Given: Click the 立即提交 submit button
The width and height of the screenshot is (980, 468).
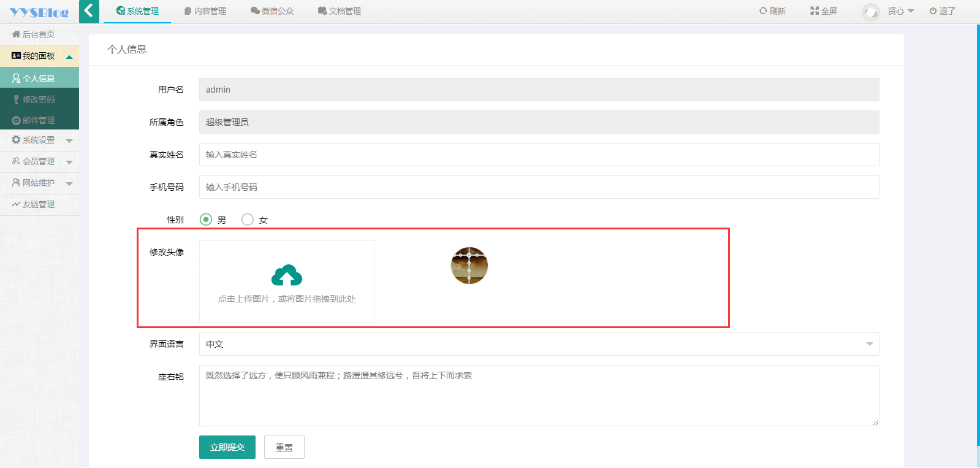Looking at the screenshot, I should [227, 447].
